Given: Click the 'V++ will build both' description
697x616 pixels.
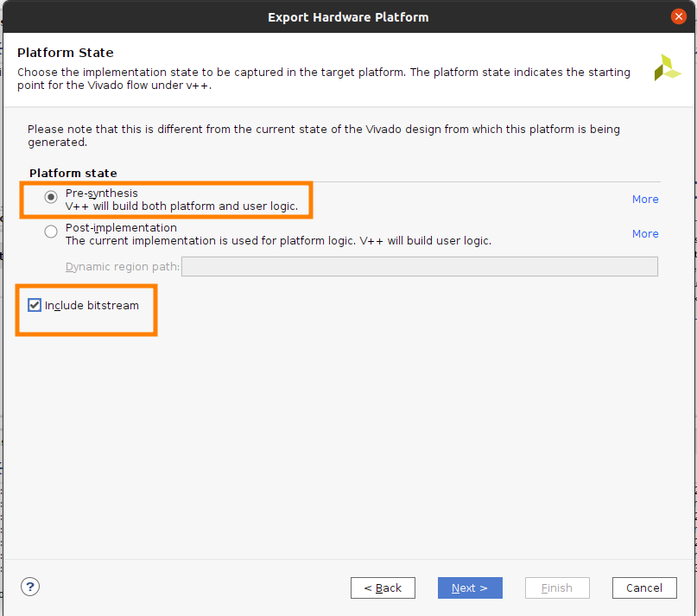Looking at the screenshot, I should click(181, 206).
